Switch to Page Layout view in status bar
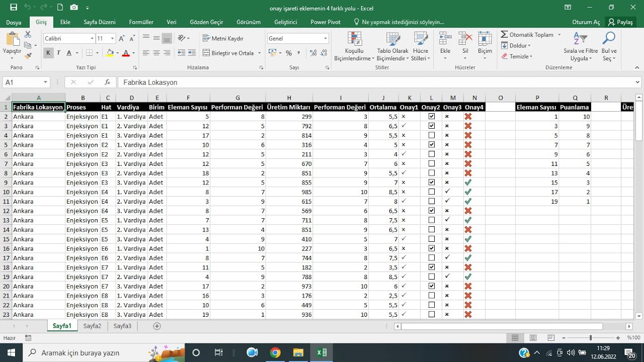The height and width of the screenshot is (362, 644). 533,338
